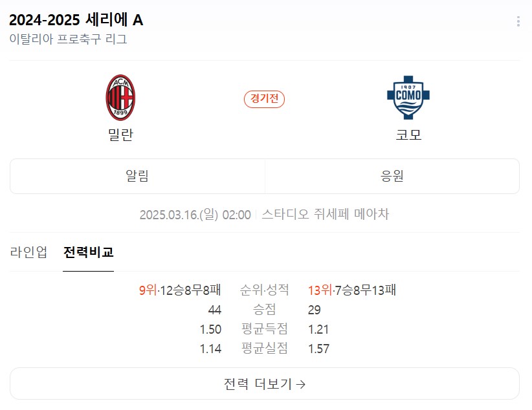
Task: Open the 2024-2025 세리에 A title
Action: coord(76,20)
